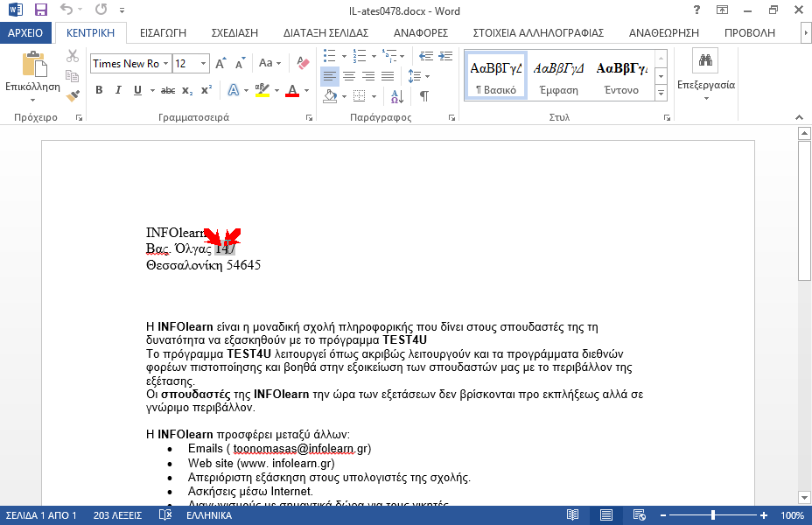Apply subscript formatting

[187, 91]
